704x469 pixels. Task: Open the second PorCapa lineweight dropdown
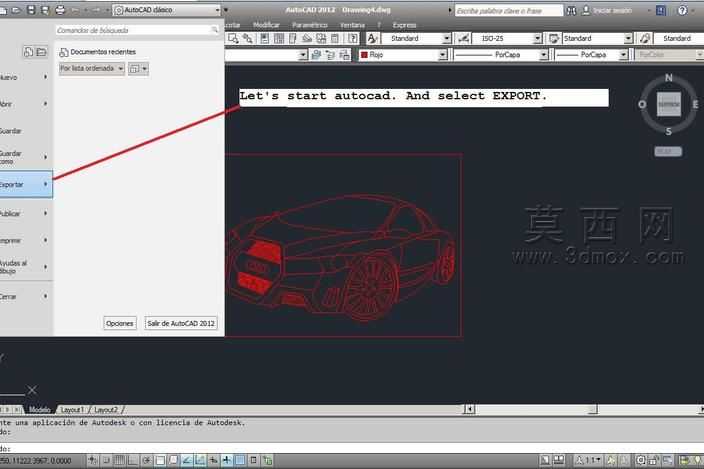pos(623,55)
